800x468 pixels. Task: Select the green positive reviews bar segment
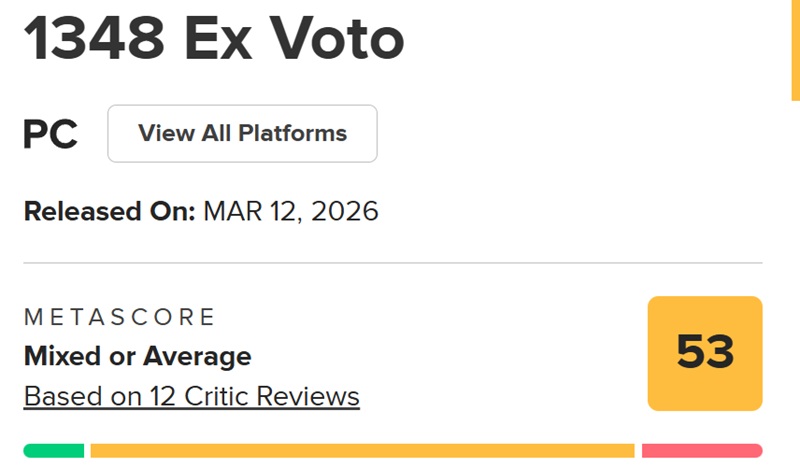pos(54,450)
